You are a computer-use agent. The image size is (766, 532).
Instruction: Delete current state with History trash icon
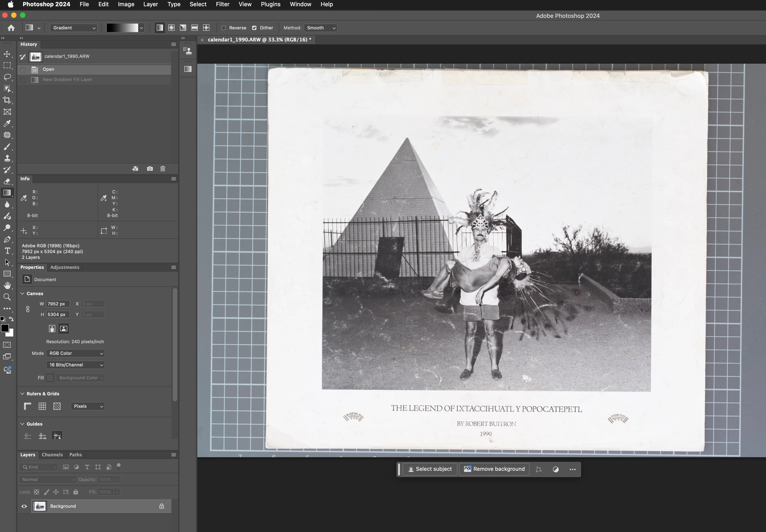pos(163,169)
